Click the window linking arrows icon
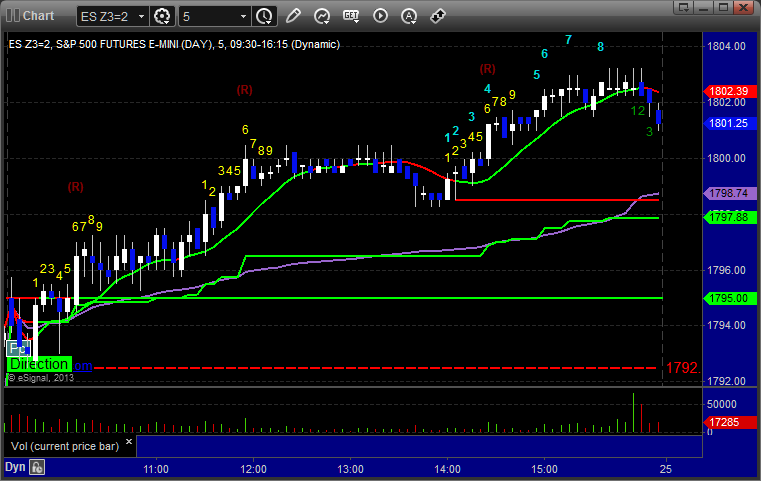 [x=438, y=16]
